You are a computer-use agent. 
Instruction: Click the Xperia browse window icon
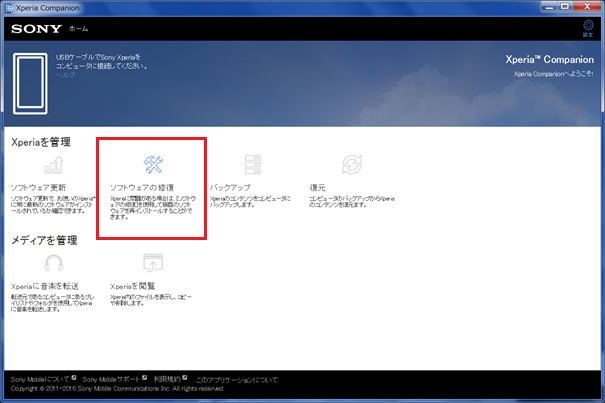click(153, 263)
